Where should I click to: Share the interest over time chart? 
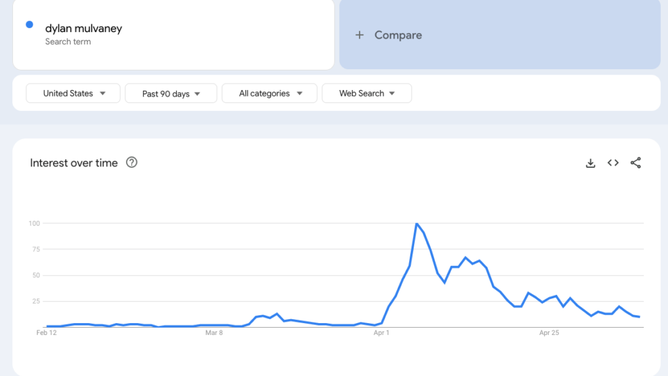pos(636,163)
